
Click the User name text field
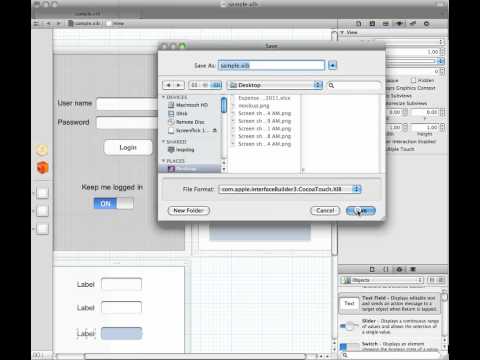tap(127, 104)
